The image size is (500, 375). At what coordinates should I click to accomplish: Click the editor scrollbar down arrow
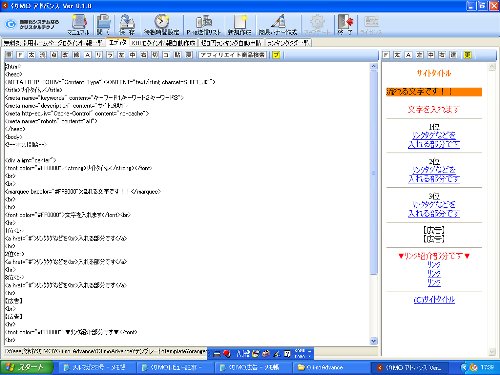[x=374, y=341]
